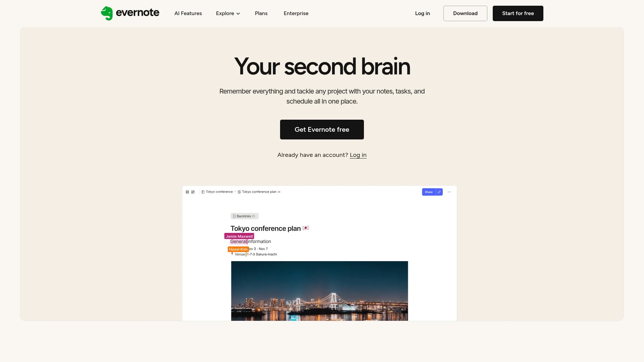Open more options with the ellipsis icon
Screen dimensions: 644x362
click(x=449, y=192)
